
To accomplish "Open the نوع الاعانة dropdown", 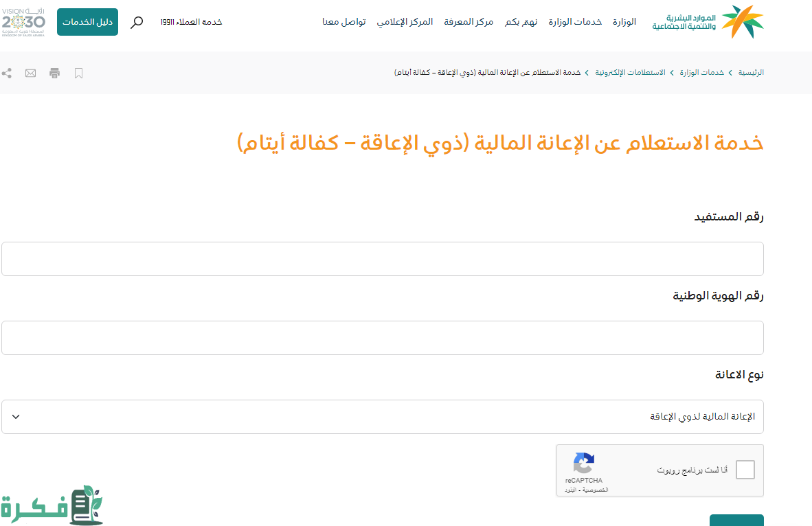I will pos(382,417).
